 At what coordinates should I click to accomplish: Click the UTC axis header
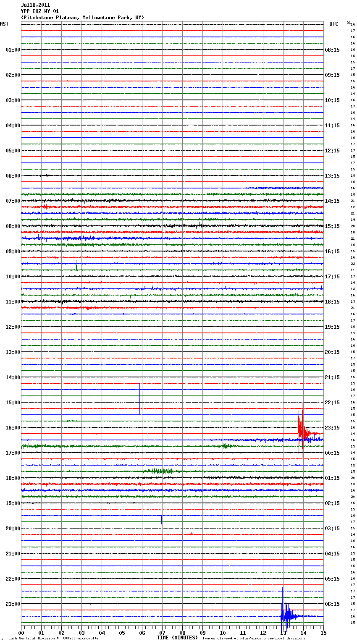[333, 24]
